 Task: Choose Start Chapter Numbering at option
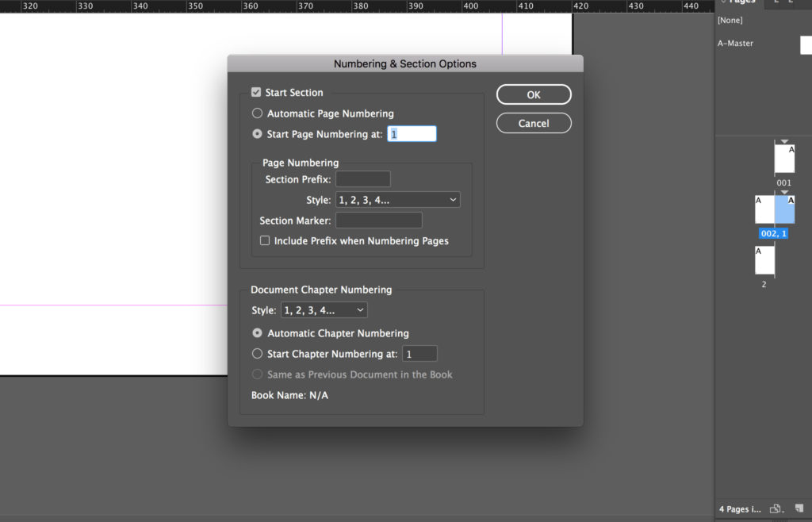(257, 354)
